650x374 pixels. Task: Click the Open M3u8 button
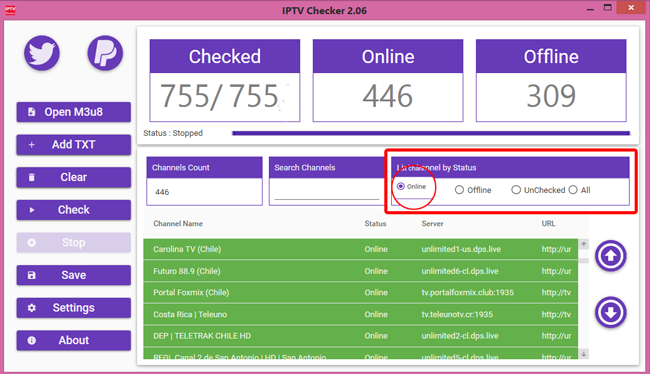(74, 112)
